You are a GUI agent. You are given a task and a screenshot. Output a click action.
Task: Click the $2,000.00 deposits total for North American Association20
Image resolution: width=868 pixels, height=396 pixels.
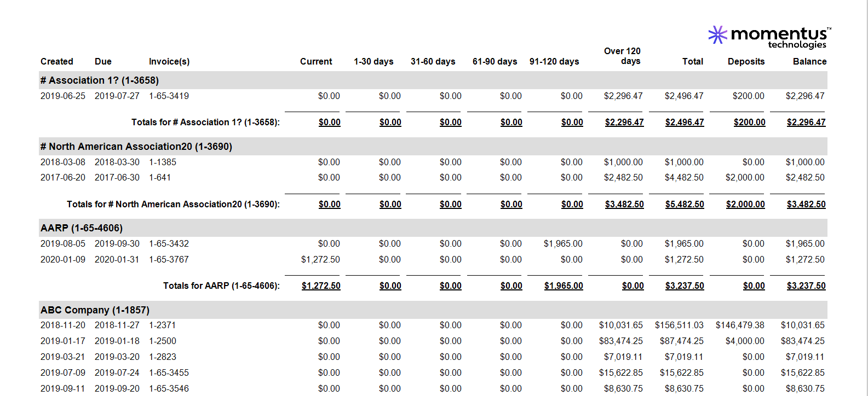click(x=745, y=204)
